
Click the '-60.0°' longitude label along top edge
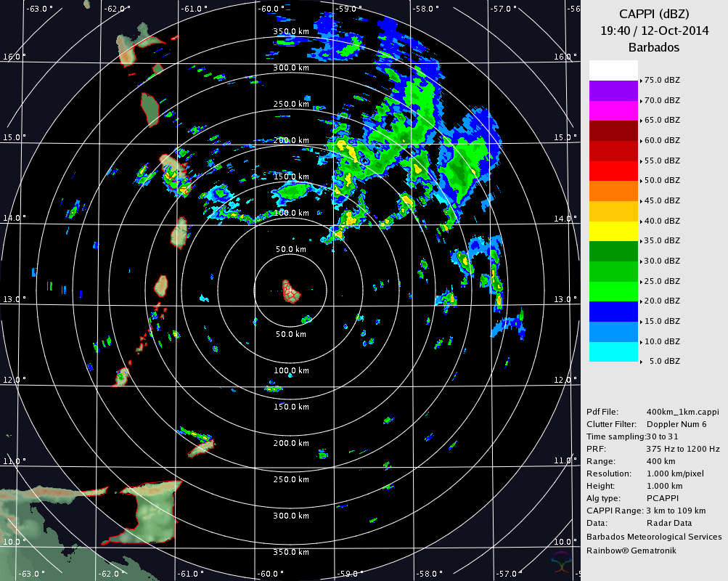click(271, 9)
